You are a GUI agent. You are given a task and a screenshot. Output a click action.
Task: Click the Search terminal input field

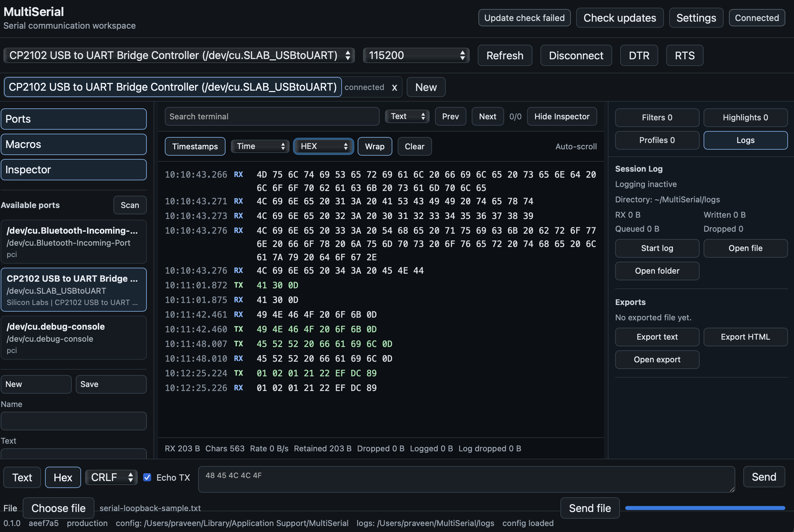pyautogui.click(x=272, y=116)
